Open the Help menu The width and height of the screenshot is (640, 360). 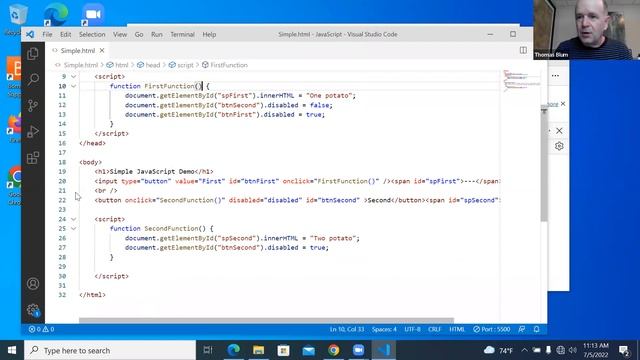(x=209, y=34)
